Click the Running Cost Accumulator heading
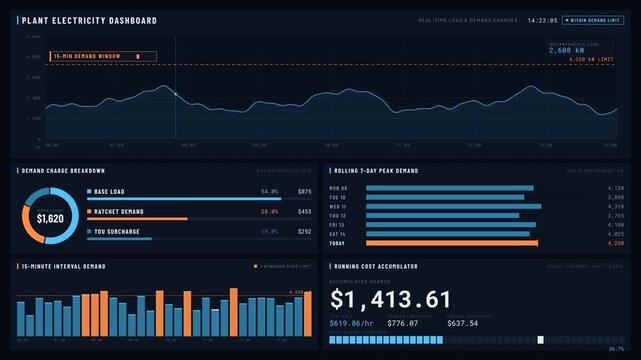 pos(376,266)
